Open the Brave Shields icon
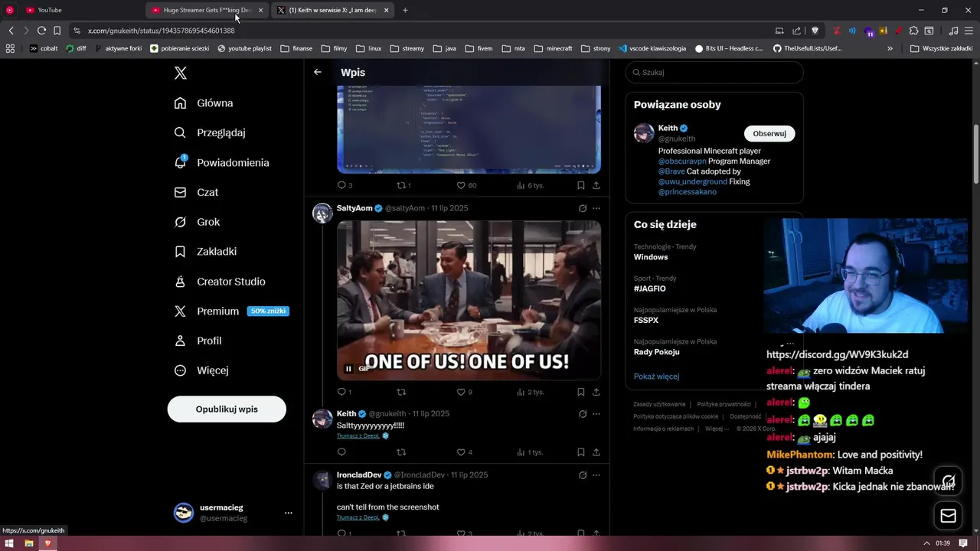The height and width of the screenshot is (551, 980). [x=815, y=31]
